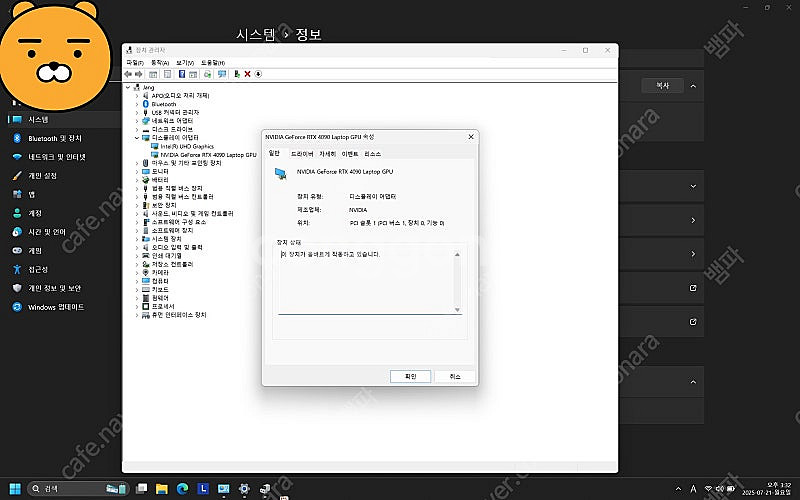Expand the 시스템 장치 tree node

(137, 239)
